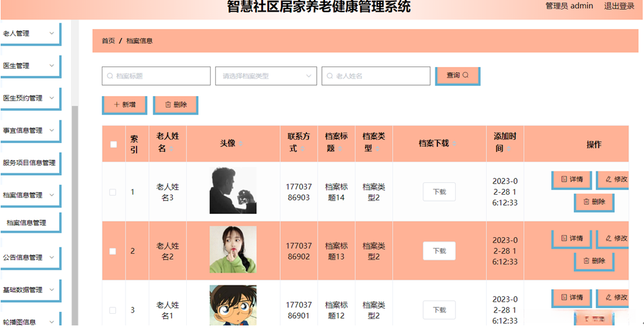
Task: Check the checkbox for row 1 老人姓名3
Action: 113,192
